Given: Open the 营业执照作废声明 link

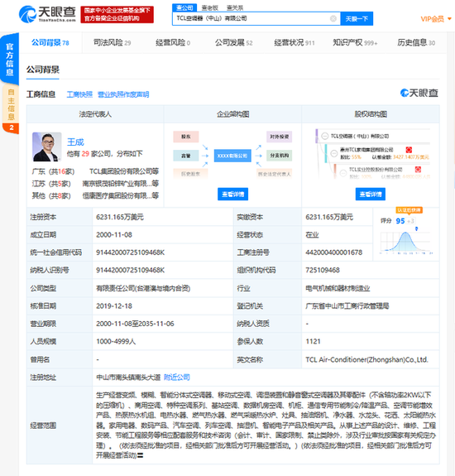Looking at the screenshot, I should 123,94.
